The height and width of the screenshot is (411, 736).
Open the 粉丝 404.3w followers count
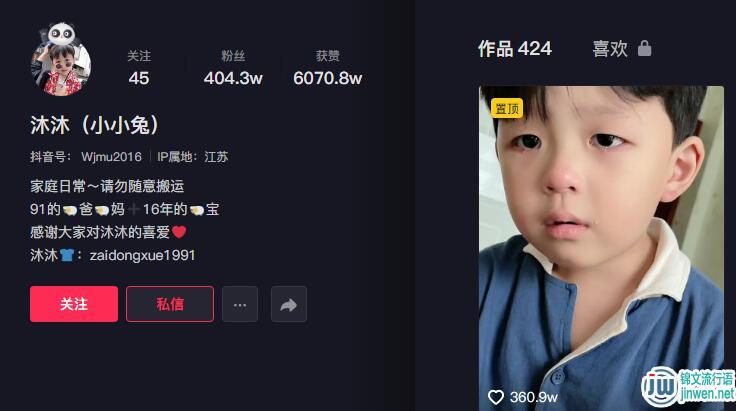(x=233, y=68)
